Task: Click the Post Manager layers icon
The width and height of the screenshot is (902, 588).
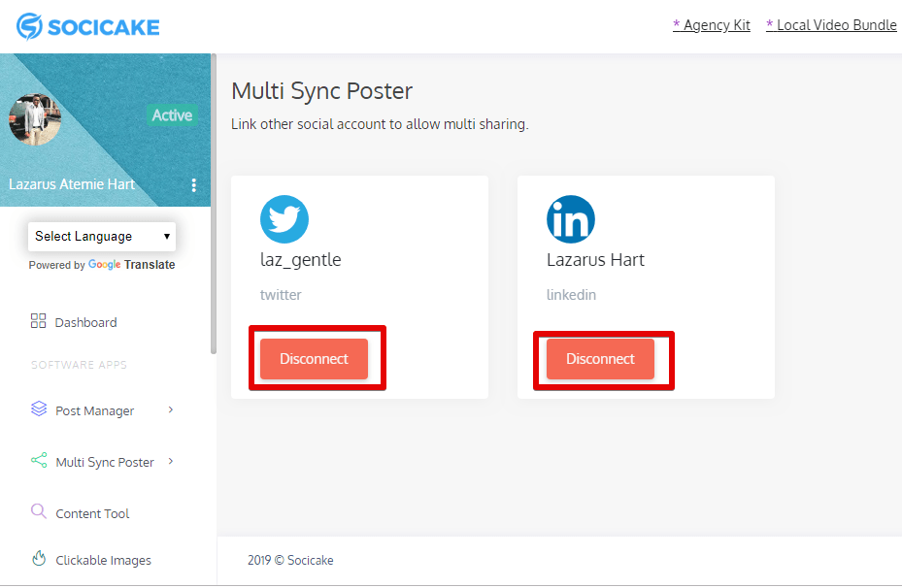Action: pyautogui.click(x=39, y=408)
